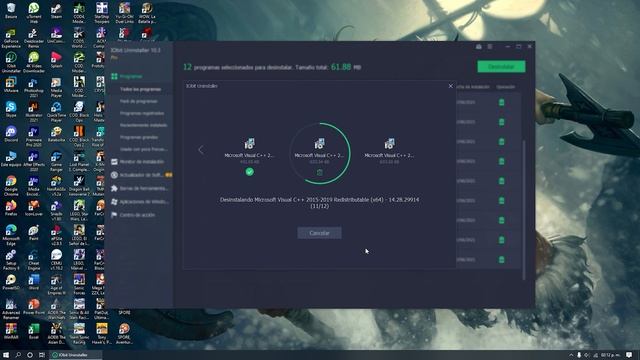Click the program list vertical scrollbar

pos(524,210)
